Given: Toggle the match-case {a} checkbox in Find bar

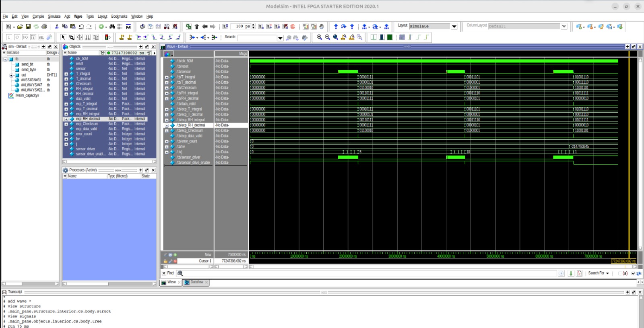Looking at the screenshot, I should coord(620,273).
